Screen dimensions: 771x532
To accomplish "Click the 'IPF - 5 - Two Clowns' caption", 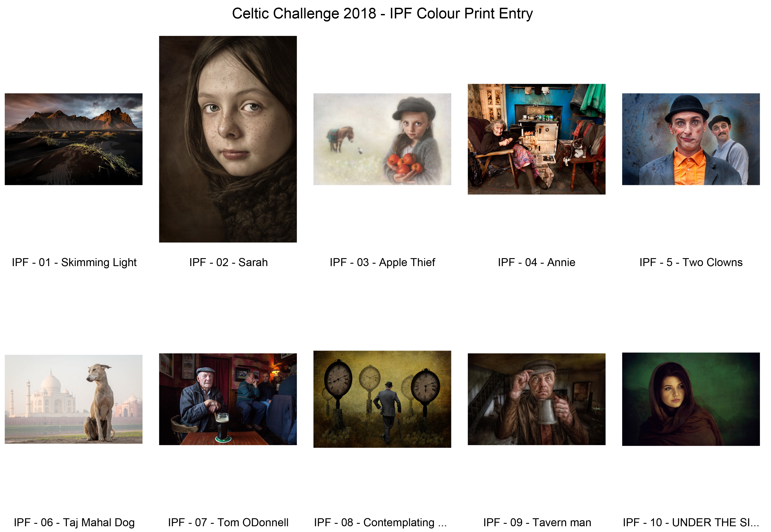I will click(691, 263).
